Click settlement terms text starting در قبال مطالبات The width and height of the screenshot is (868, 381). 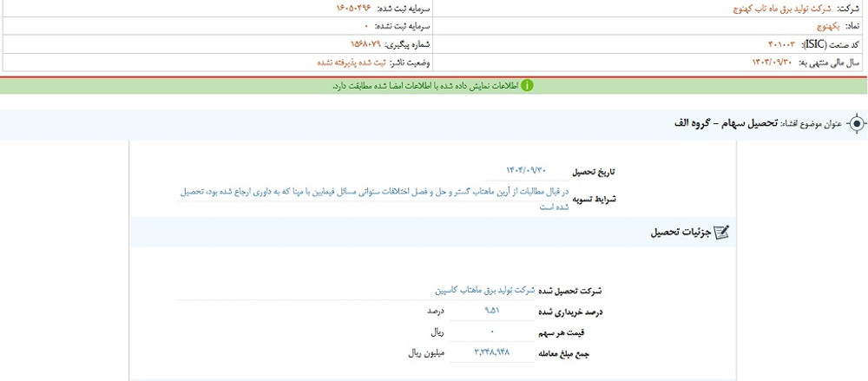(372, 200)
